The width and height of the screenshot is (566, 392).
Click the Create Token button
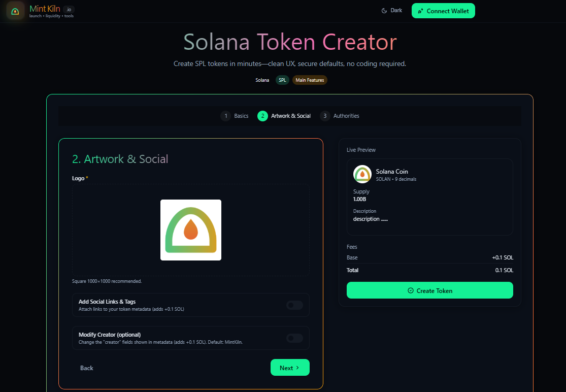pyautogui.click(x=429, y=290)
